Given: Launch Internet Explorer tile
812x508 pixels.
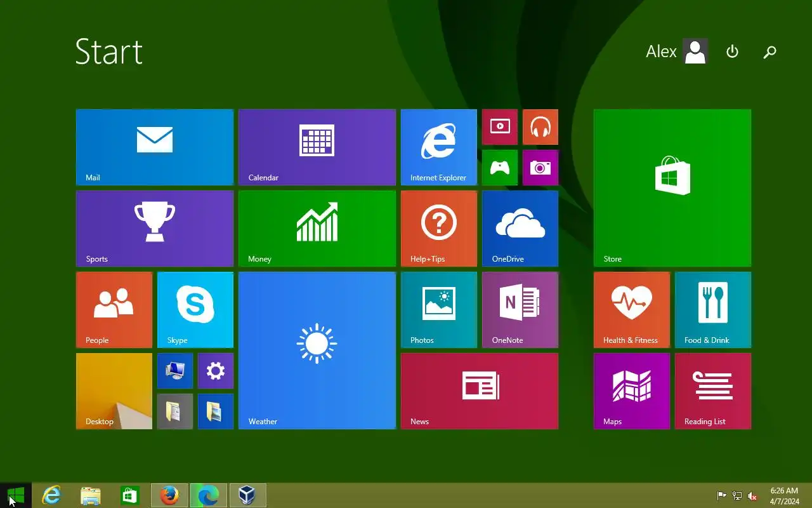Looking at the screenshot, I should pos(439,147).
